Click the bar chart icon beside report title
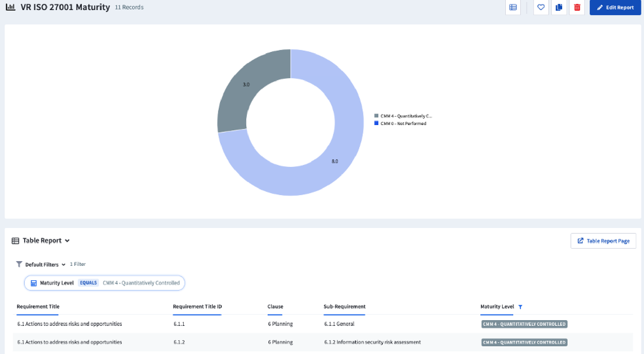The height and width of the screenshot is (354, 644). pos(11,7)
